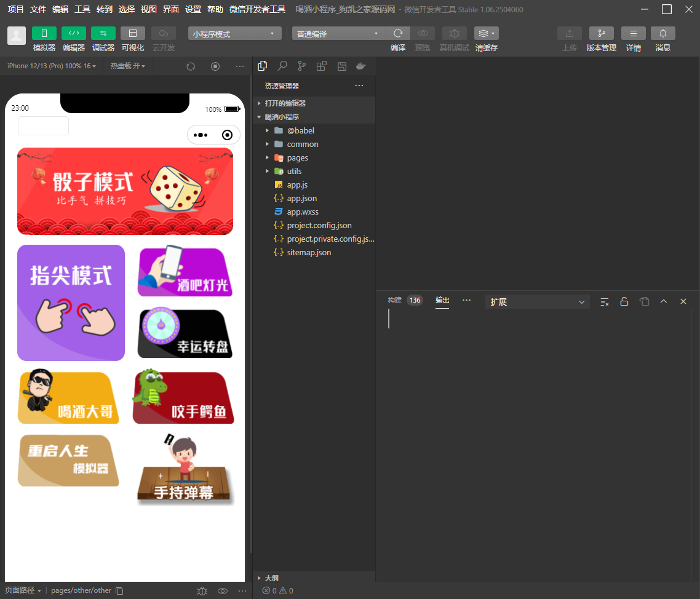Toggle the eye preview icon in status bar
The height and width of the screenshot is (599, 700).
pyautogui.click(x=222, y=590)
